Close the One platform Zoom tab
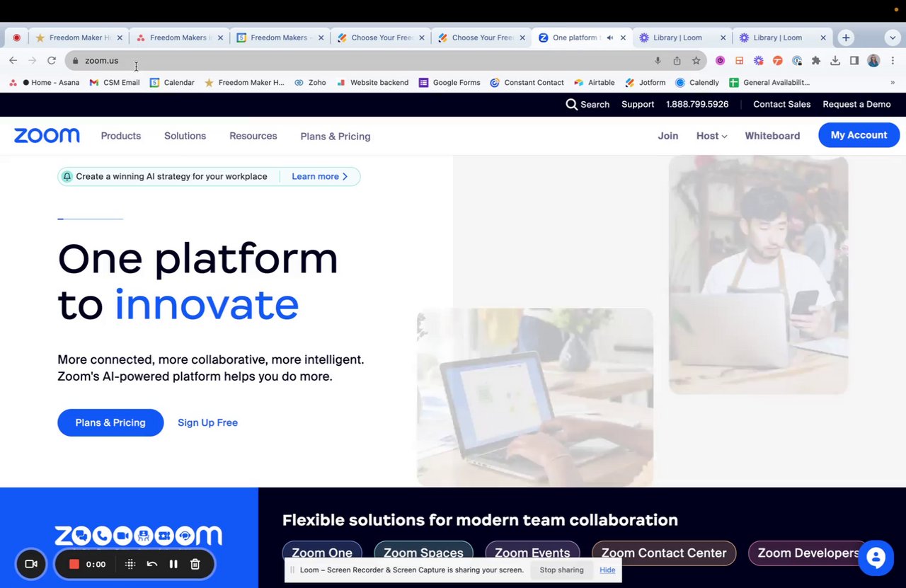Image resolution: width=906 pixels, height=588 pixels. (x=623, y=38)
